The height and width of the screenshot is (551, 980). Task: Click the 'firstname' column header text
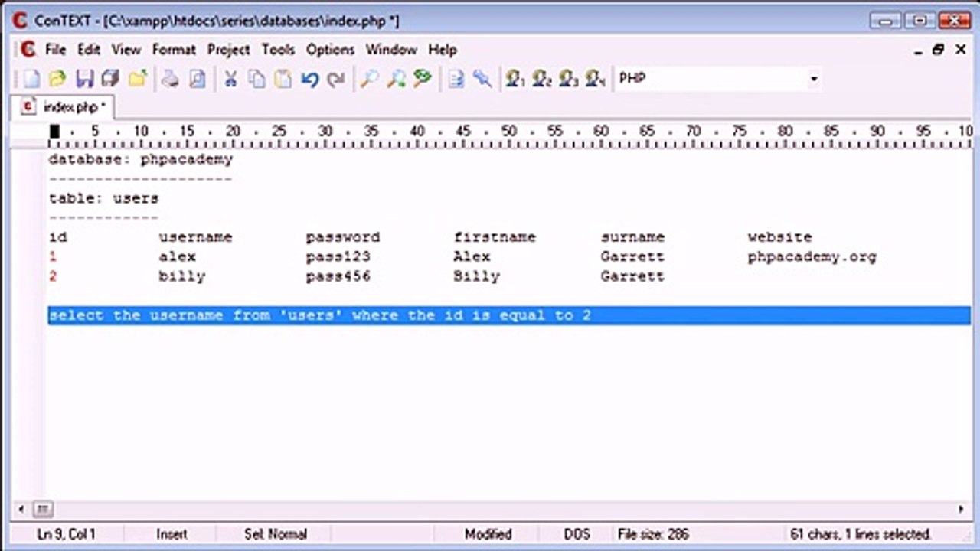pos(495,237)
